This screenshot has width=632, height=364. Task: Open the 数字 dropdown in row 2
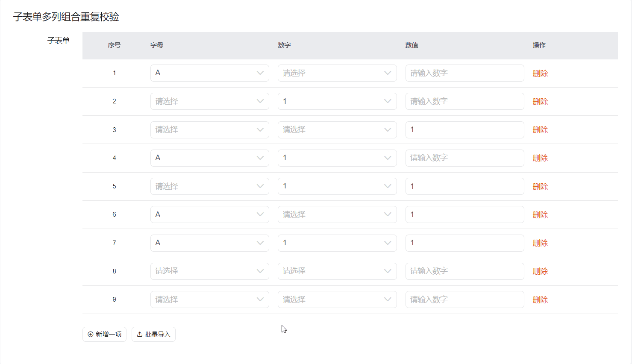[337, 101]
